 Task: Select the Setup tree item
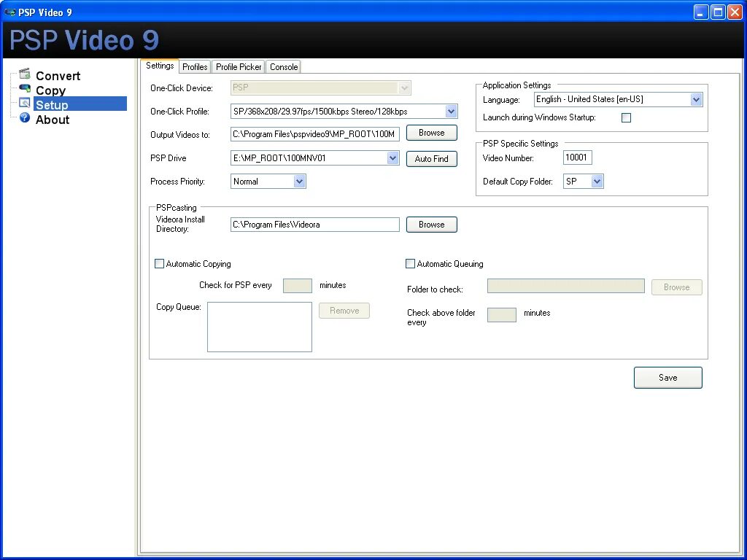(80, 104)
